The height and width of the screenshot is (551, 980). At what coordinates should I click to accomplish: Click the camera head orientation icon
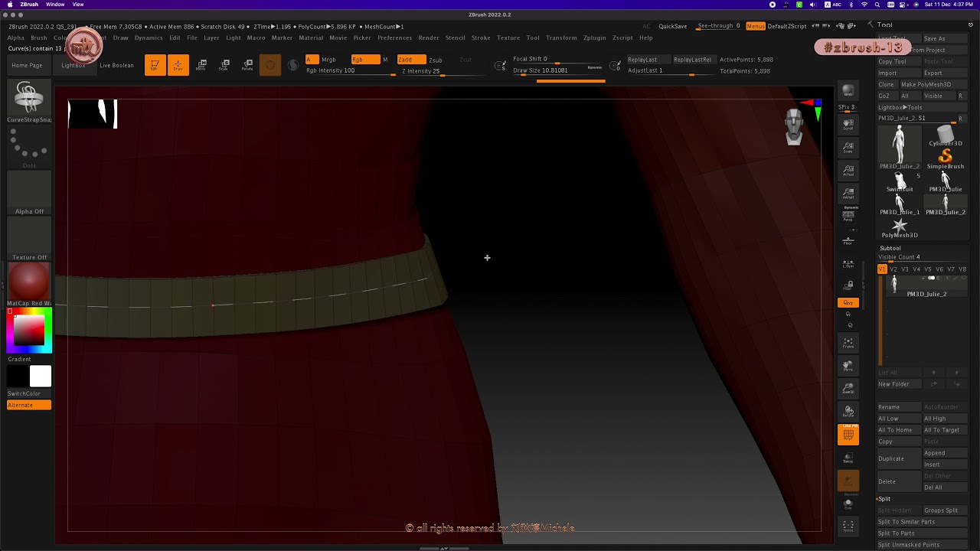pos(794,126)
